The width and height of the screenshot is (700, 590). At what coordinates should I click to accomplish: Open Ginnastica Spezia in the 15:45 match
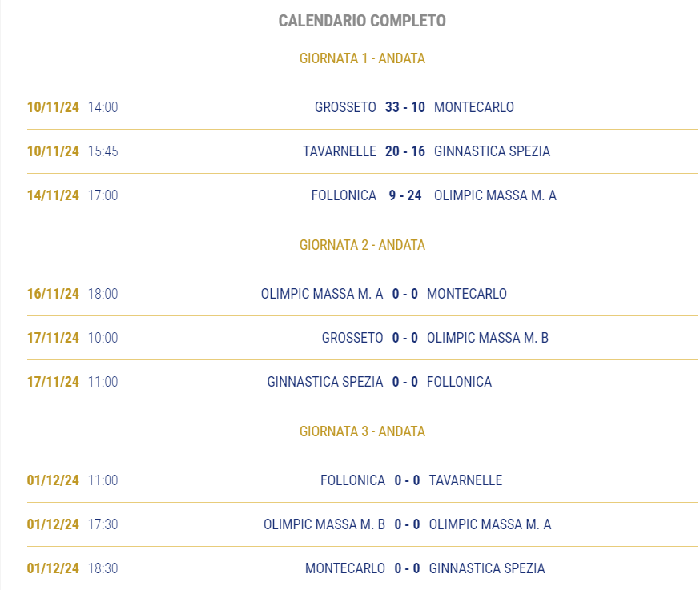coord(492,151)
